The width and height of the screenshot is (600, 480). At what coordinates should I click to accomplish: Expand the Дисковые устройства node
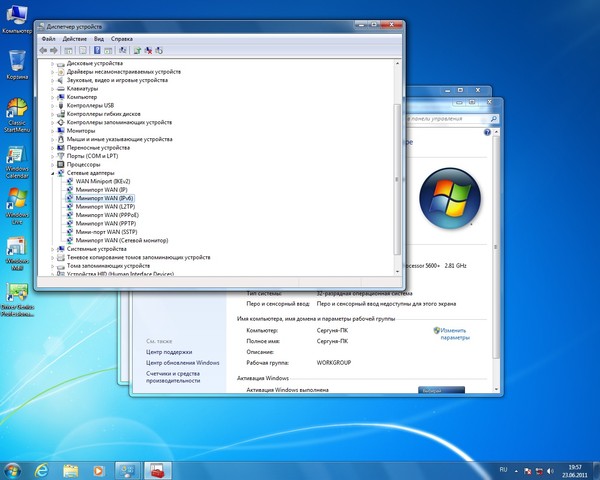[x=53, y=64]
